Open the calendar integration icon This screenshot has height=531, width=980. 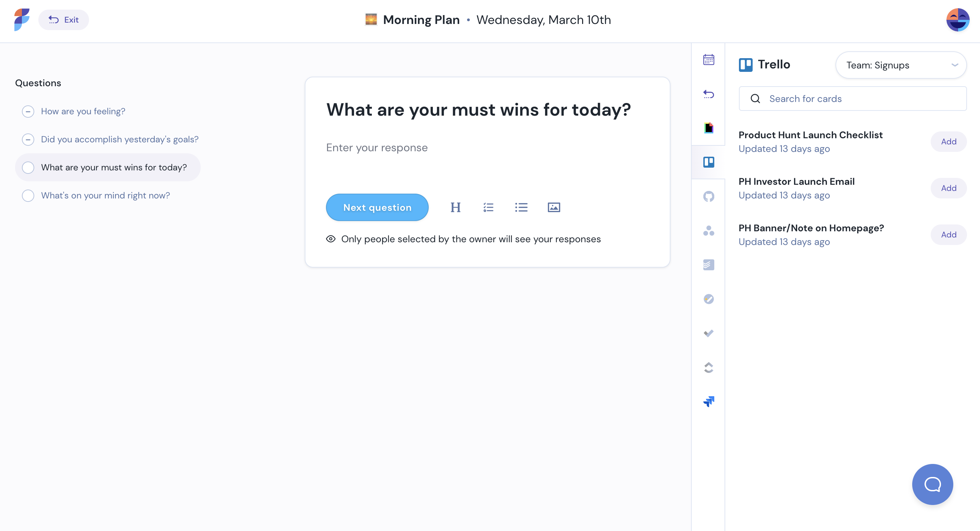pyautogui.click(x=708, y=60)
